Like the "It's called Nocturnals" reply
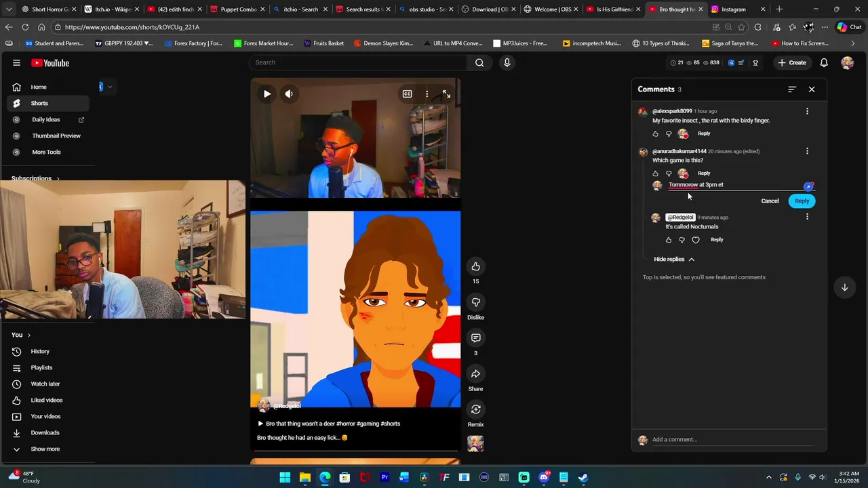 click(669, 240)
